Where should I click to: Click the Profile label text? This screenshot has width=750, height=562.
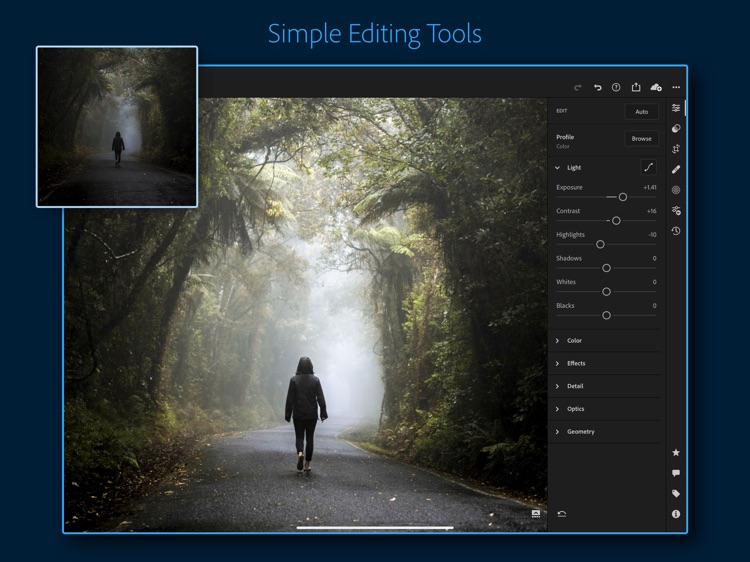pyautogui.click(x=565, y=137)
